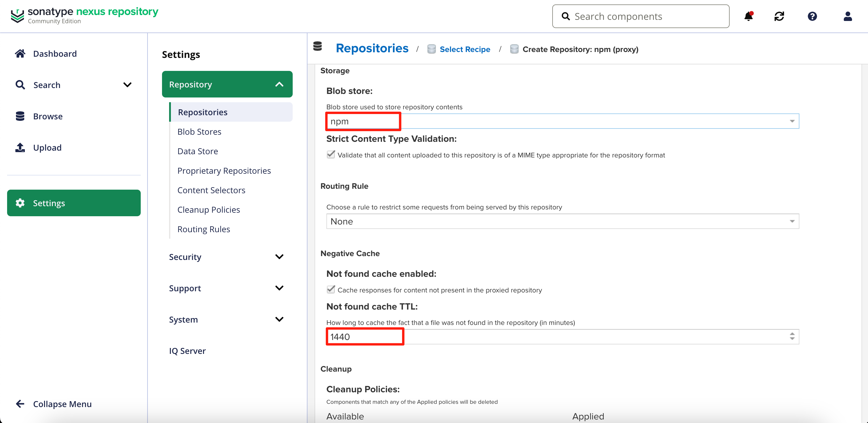The width and height of the screenshot is (868, 423).
Task: Open the help question mark icon
Action: (x=812, y=16)
